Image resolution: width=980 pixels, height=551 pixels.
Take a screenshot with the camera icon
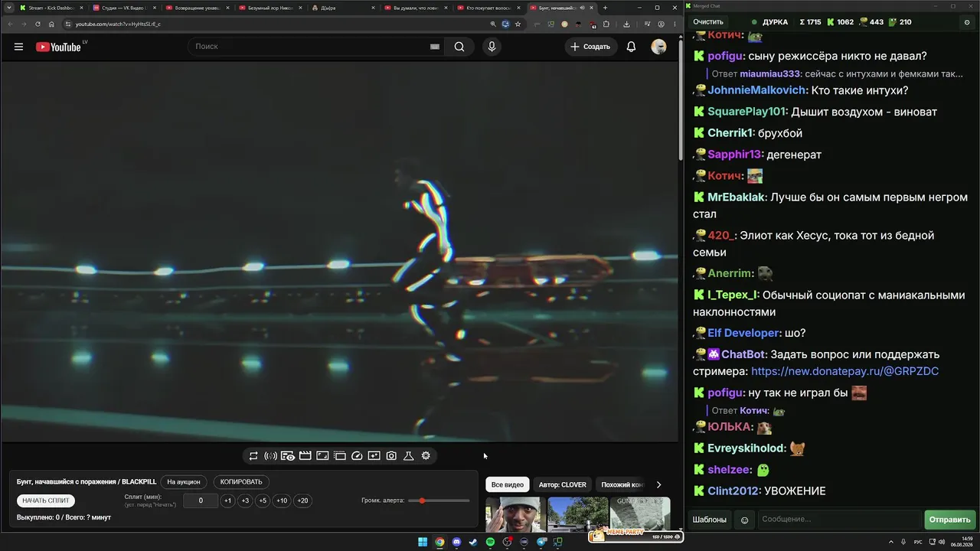(x=391, y=456)
